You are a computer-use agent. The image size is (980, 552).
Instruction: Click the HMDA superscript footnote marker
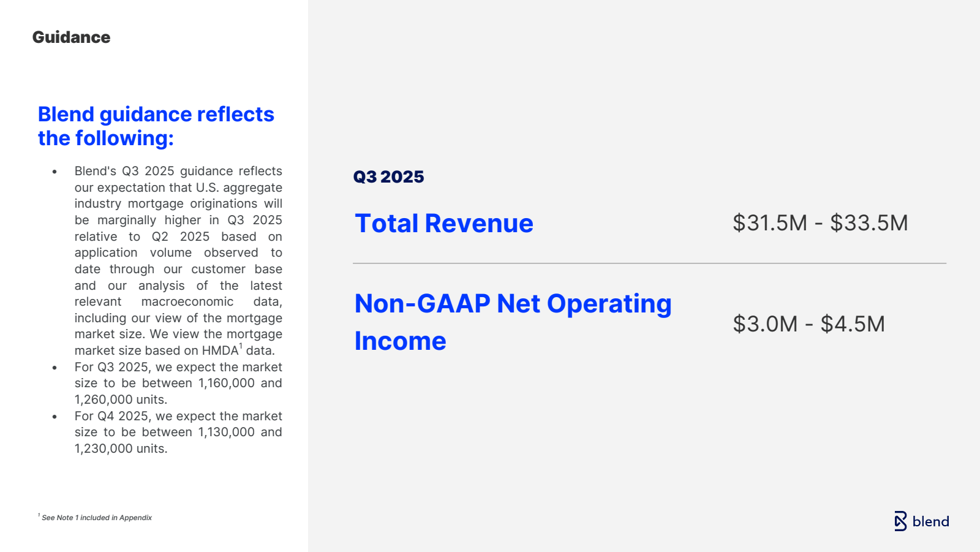click(x=241, y=346)
